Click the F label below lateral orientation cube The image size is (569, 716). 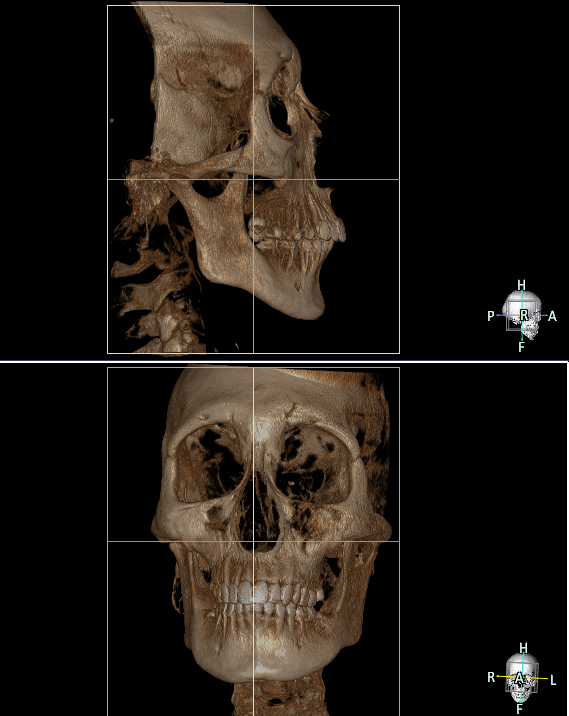tap(522, 347)
